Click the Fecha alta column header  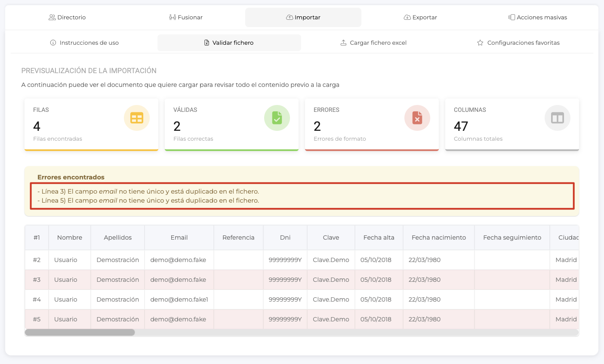379,238
